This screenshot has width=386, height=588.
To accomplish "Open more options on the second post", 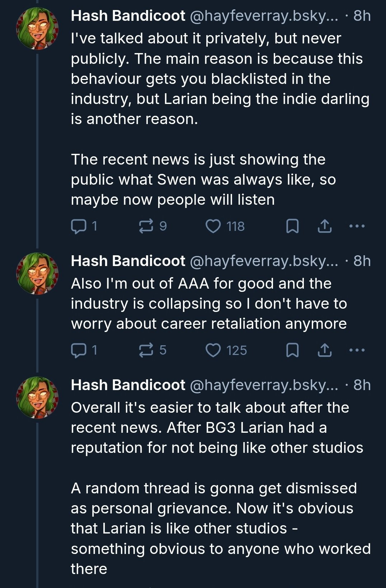I will pos(357,350).
